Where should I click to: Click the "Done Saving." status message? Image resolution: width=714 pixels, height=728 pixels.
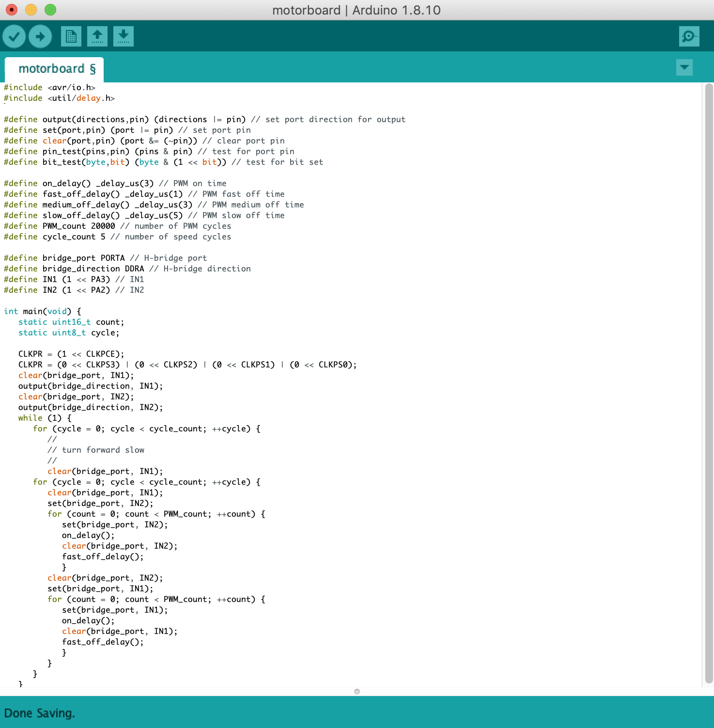[x=40, y=713]
